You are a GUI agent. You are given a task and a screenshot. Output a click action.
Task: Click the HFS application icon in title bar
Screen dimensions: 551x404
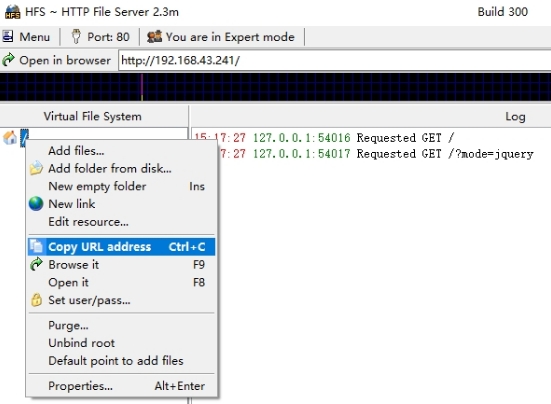pos(13,12)
